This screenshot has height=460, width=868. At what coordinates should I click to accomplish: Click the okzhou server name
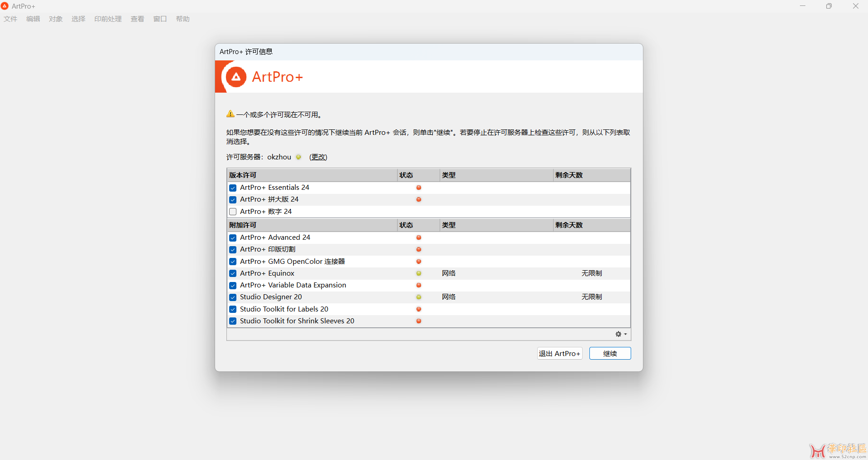tap(279, 157)
